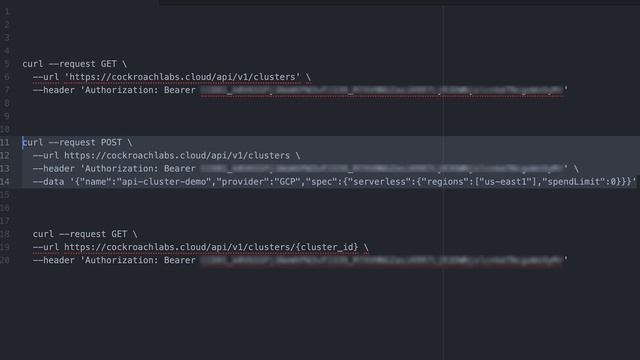
Task: Click 'curl --request GET \' on line 18
Action: tap(85, 234)
